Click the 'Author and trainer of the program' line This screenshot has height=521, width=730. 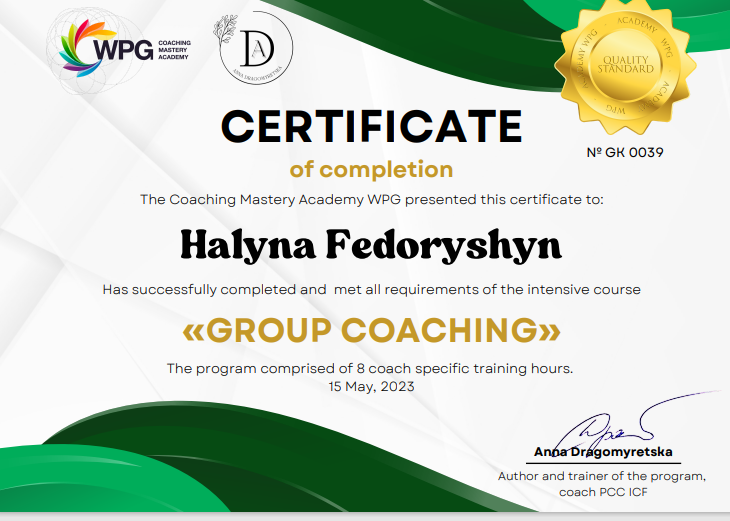[x=602, y=476]
